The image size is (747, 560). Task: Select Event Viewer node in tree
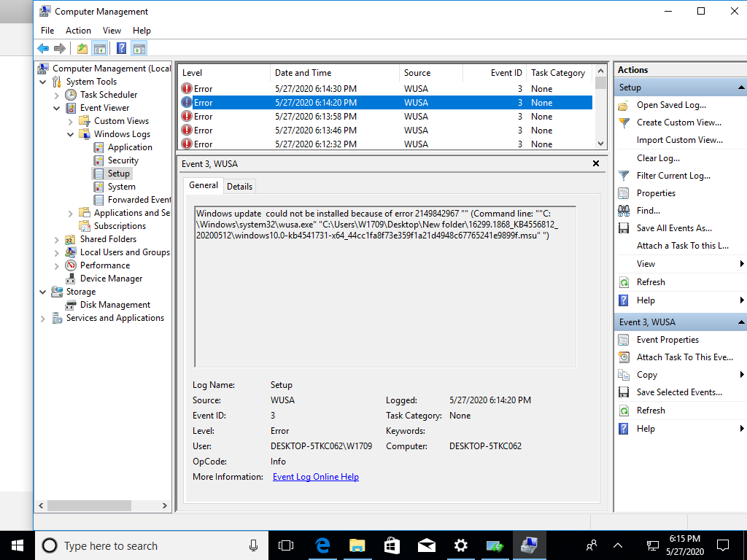(104, 108)
